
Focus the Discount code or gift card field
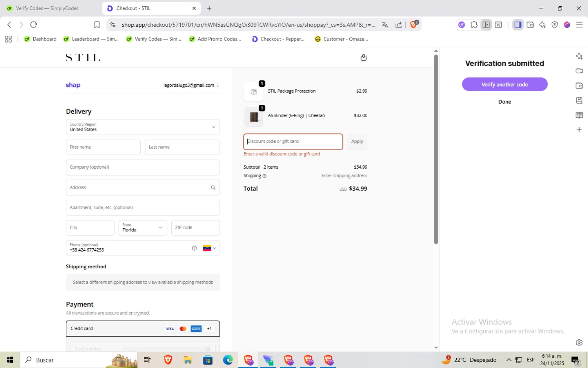(x=293, y=142)
